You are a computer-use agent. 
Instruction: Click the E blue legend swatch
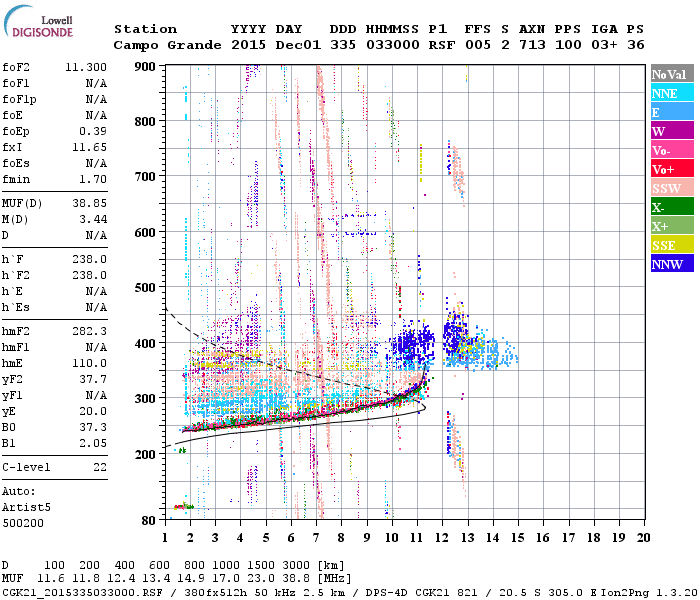[x=672, y=112]
